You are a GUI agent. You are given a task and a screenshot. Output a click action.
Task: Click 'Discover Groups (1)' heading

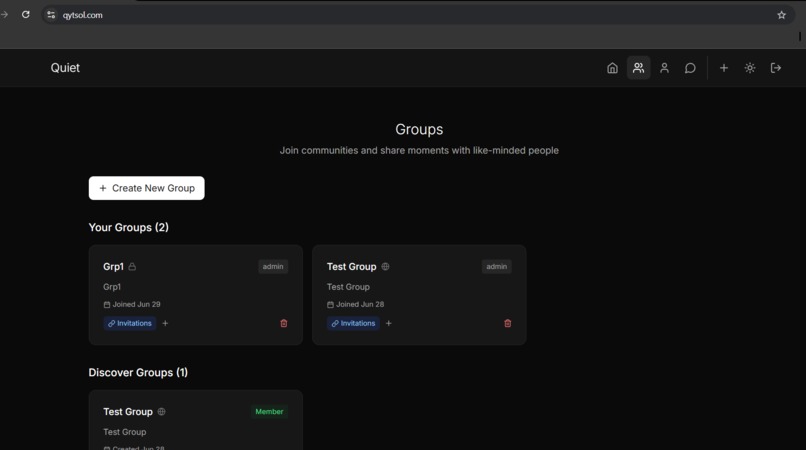click(138, 372)
